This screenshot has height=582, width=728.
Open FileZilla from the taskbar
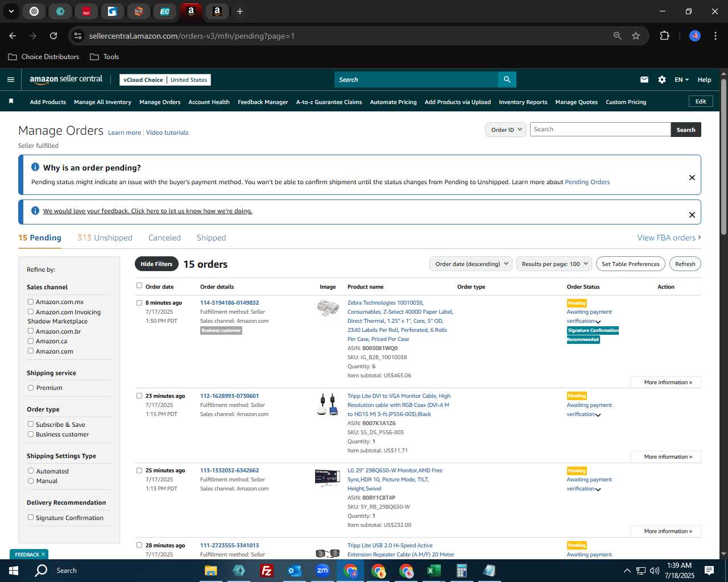pyautogui.click(x=266, y=571)
